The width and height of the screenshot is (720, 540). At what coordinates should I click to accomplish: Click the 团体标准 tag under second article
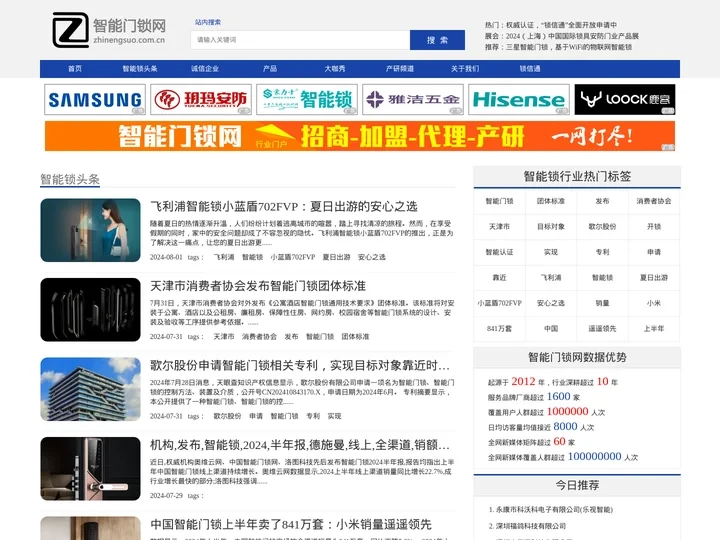(x=355, y=337)
